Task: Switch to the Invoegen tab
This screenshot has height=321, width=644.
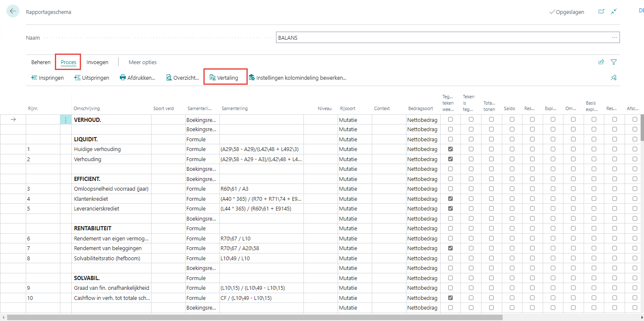Action: (97, 62)
